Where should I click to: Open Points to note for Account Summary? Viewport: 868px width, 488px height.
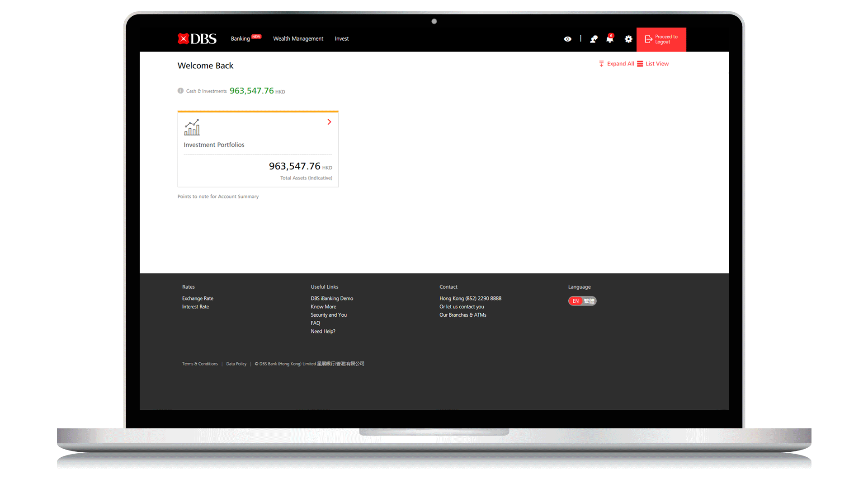coord(218,197)
